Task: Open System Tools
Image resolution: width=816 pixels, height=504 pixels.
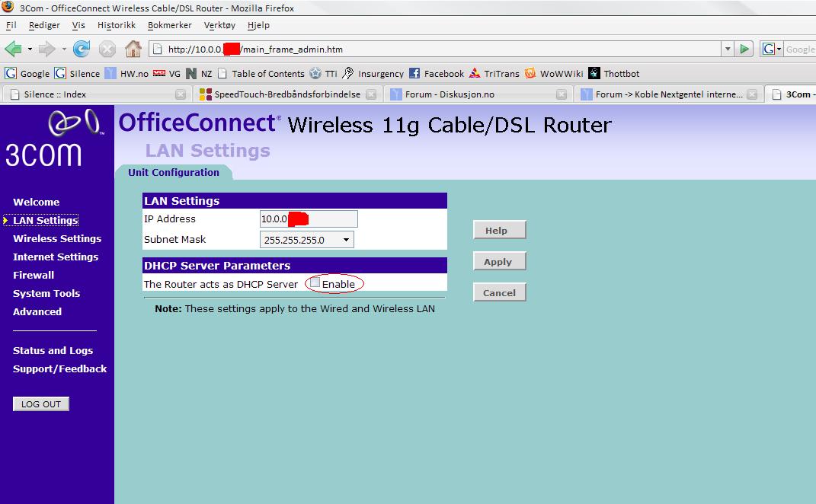Action: pos(46,293)
